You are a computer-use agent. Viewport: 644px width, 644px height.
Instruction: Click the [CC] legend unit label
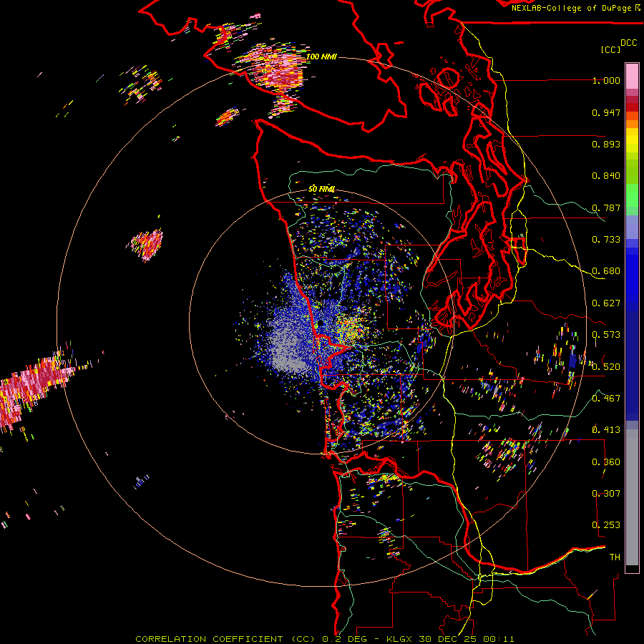tap(611, 49)
